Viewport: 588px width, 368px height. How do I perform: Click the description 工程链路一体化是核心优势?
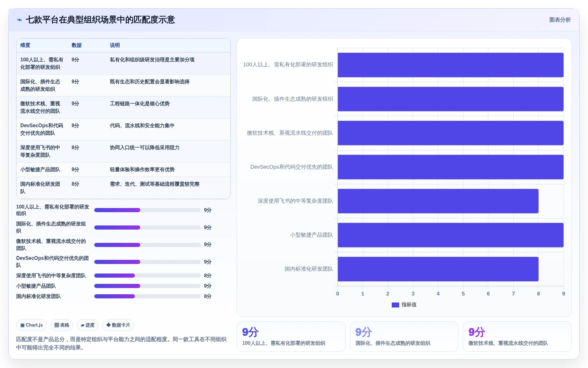coord(140,104)
